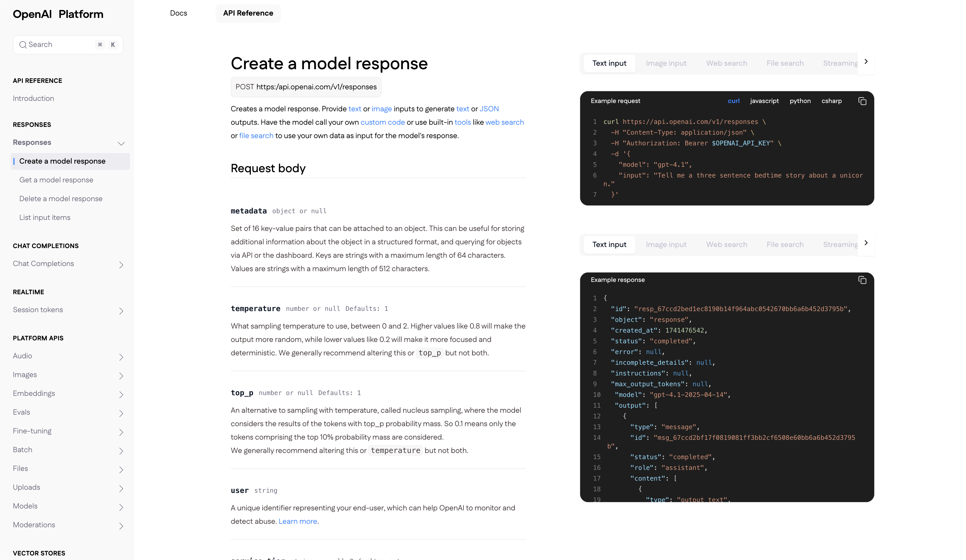
Task: Click the user parameter heading
Action: point(240,490)
